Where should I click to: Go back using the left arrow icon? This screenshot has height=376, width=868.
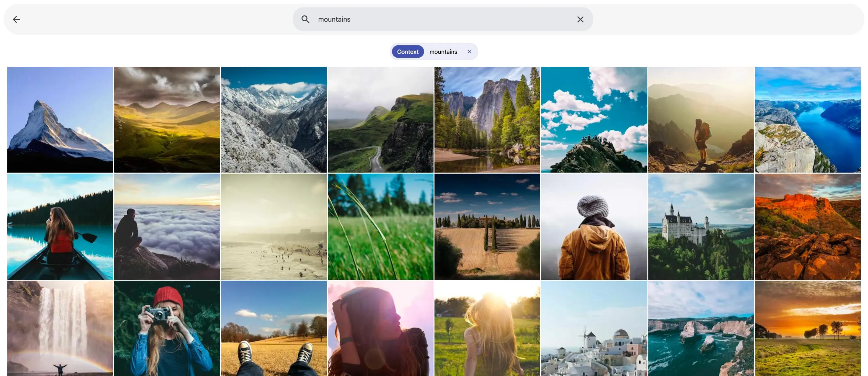[16, 20]
